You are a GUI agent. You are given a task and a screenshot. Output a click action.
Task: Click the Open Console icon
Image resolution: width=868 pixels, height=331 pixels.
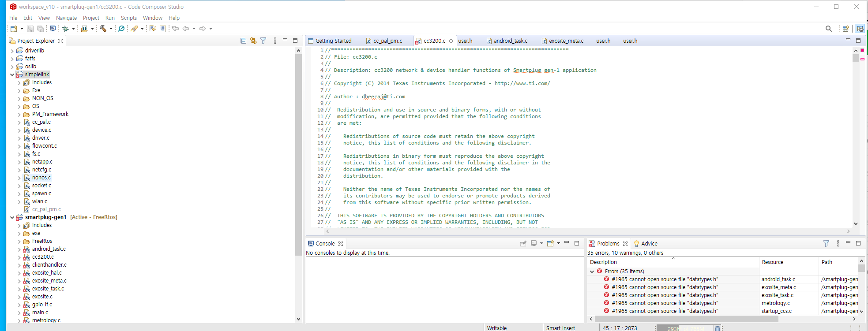pos(550,243)
